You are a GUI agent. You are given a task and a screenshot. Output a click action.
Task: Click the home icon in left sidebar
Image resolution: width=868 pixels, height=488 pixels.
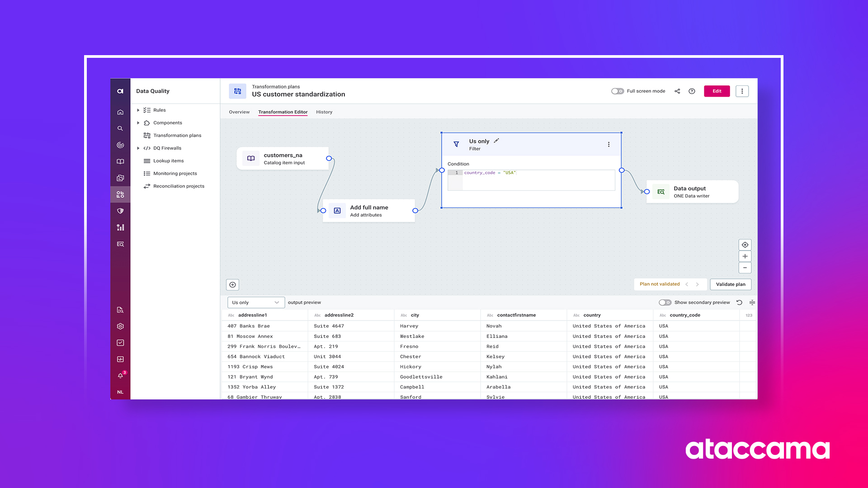[x=120, y=112]
